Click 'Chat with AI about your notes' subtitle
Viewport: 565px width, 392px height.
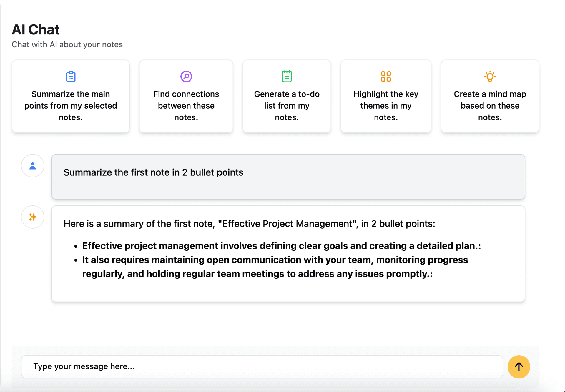click(x=67, y=45)
